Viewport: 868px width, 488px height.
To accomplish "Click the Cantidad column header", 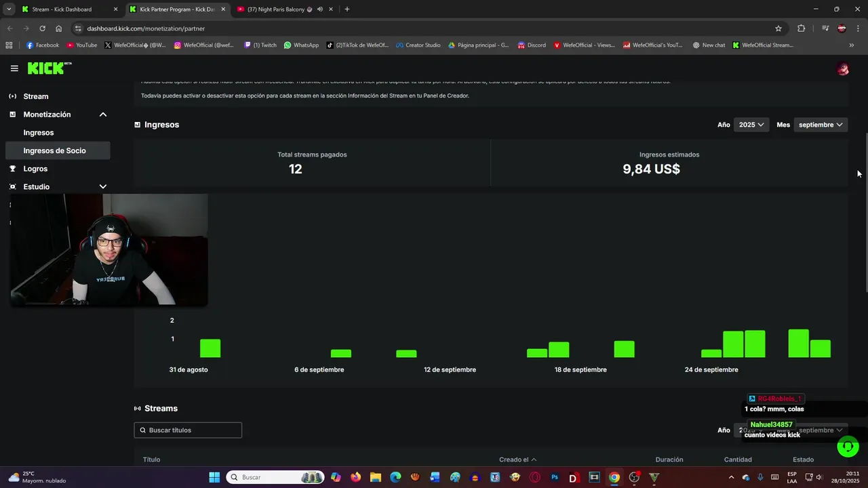I will [x=738, y=460].
